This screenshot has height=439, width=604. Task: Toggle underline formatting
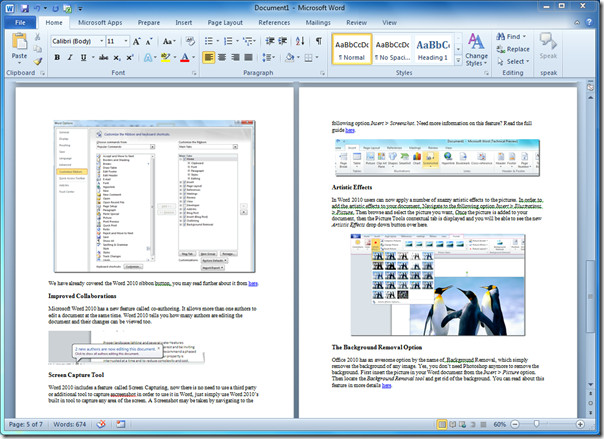click(83, 57)
